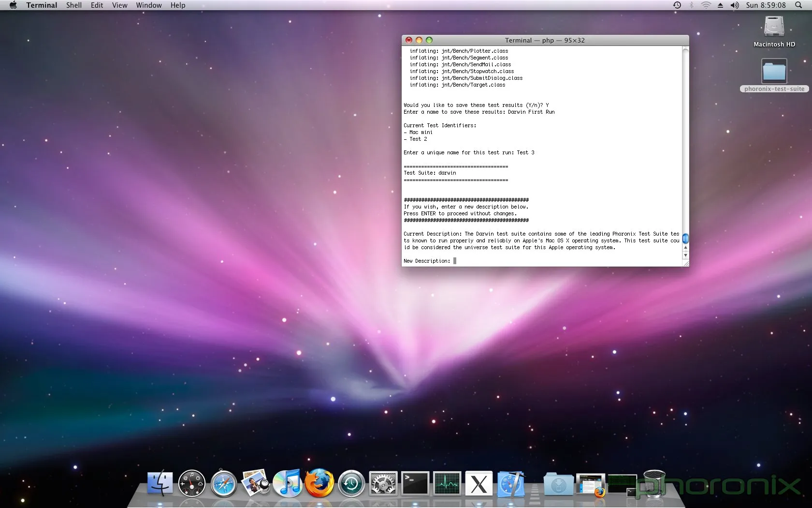Restore minimized Firefox window in dock

pos(591,485)
